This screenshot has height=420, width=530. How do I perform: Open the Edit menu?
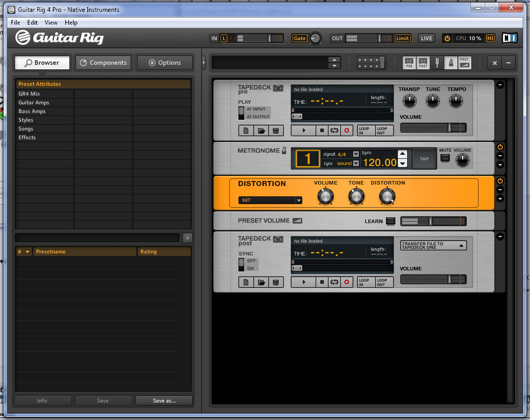32,23
